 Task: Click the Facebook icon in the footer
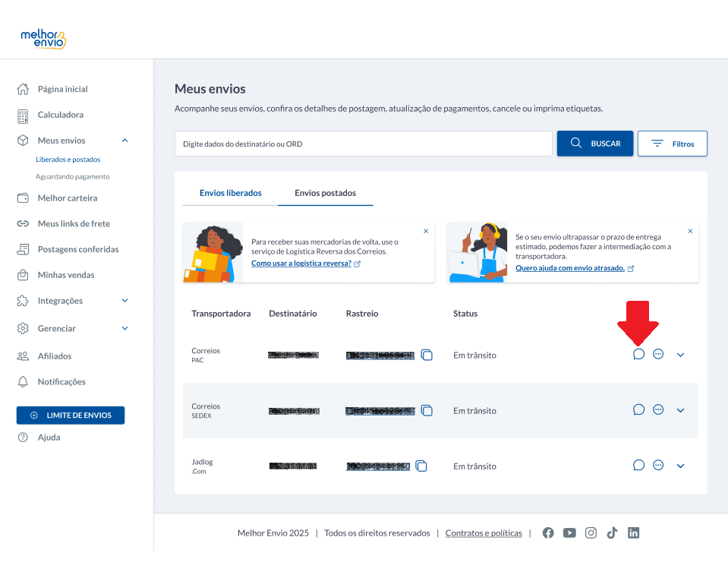tap(548, 533)
